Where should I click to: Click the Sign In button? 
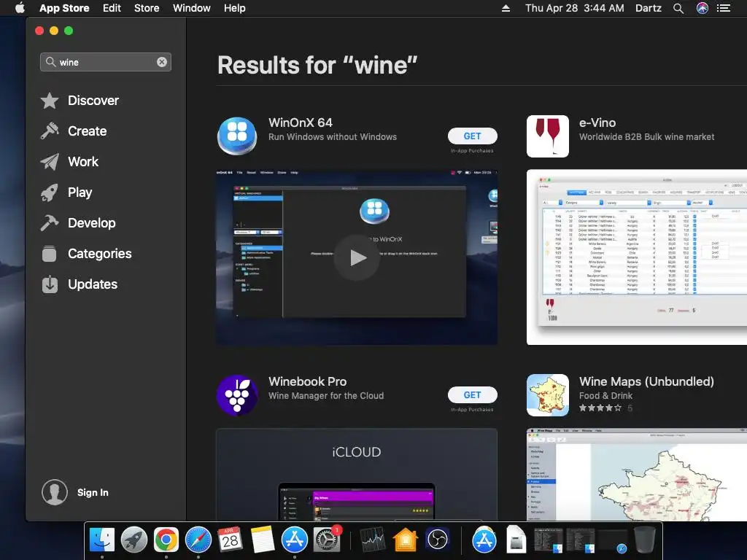point(93,492)
